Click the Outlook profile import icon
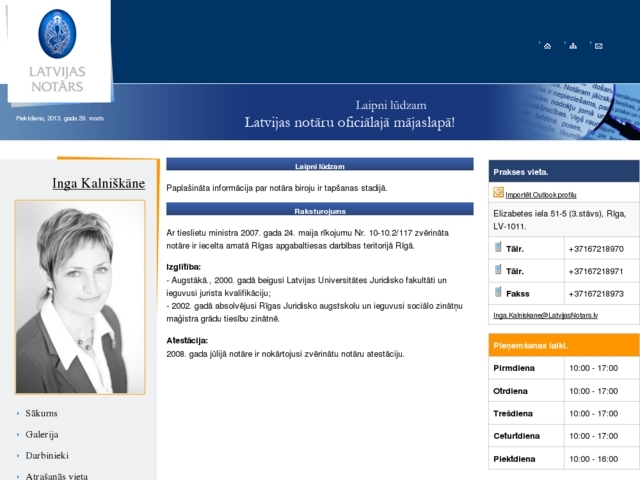 tap(498, 192)
